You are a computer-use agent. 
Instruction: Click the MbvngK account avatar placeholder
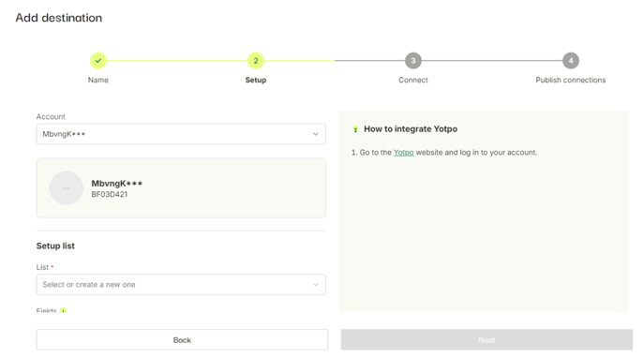67,188
